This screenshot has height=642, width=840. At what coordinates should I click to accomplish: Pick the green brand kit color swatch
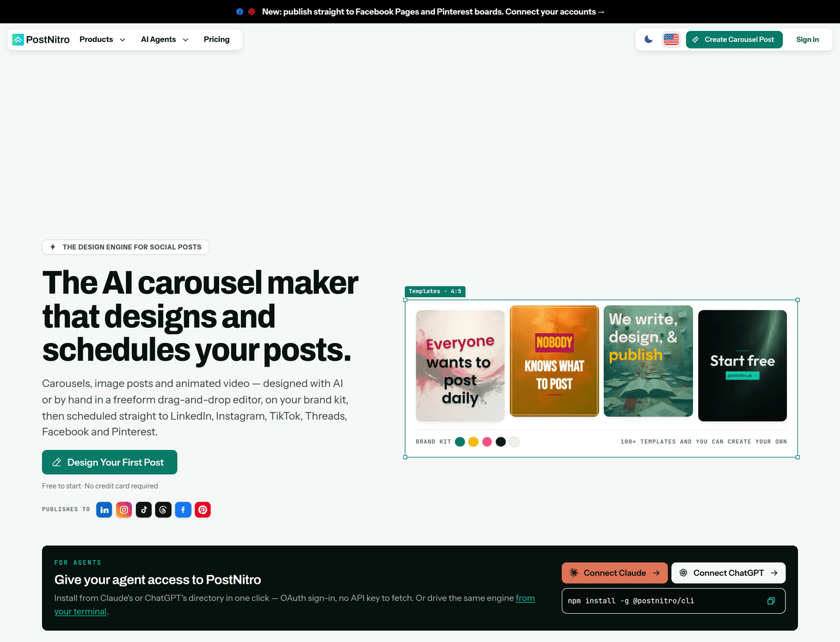click(x=460, y=441)
